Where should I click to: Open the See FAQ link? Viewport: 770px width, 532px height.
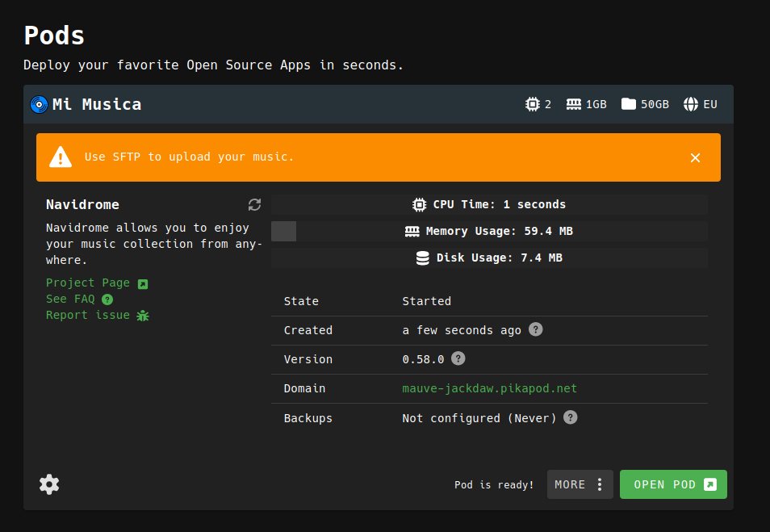pos(70,299)
